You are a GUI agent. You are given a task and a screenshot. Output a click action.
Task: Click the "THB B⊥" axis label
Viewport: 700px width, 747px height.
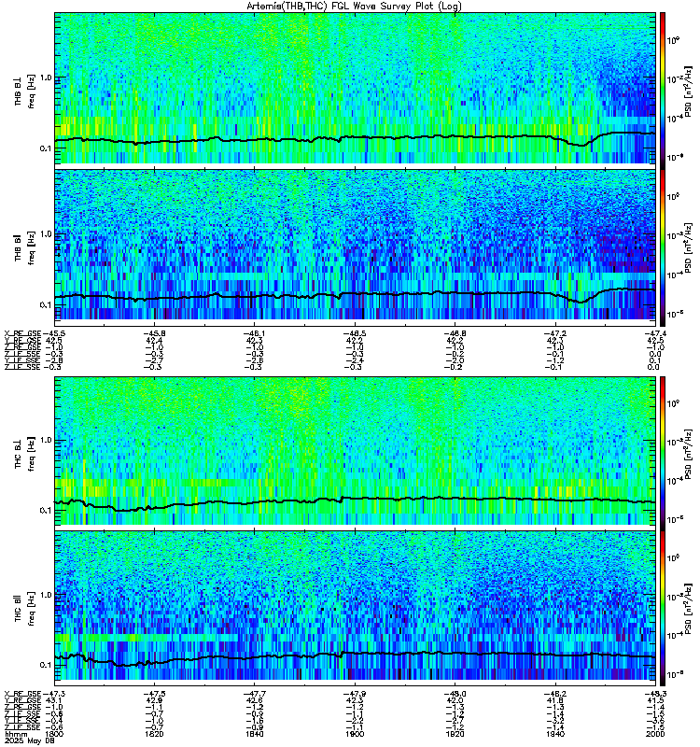18,91
